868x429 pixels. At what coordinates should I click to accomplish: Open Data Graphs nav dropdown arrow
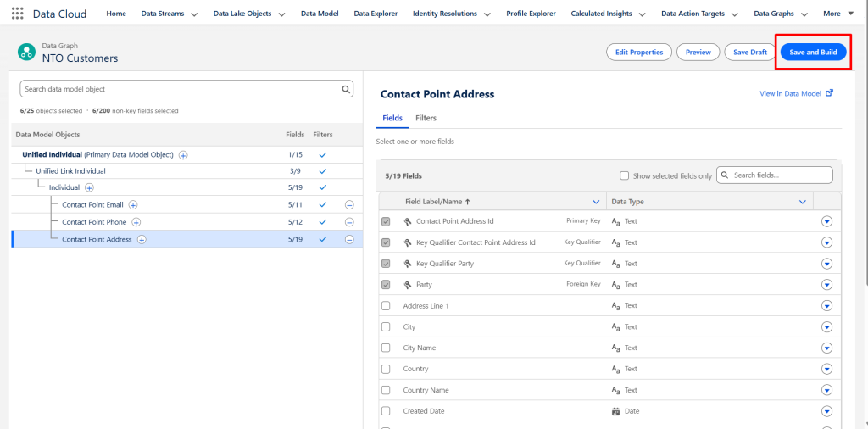[804, 14]
